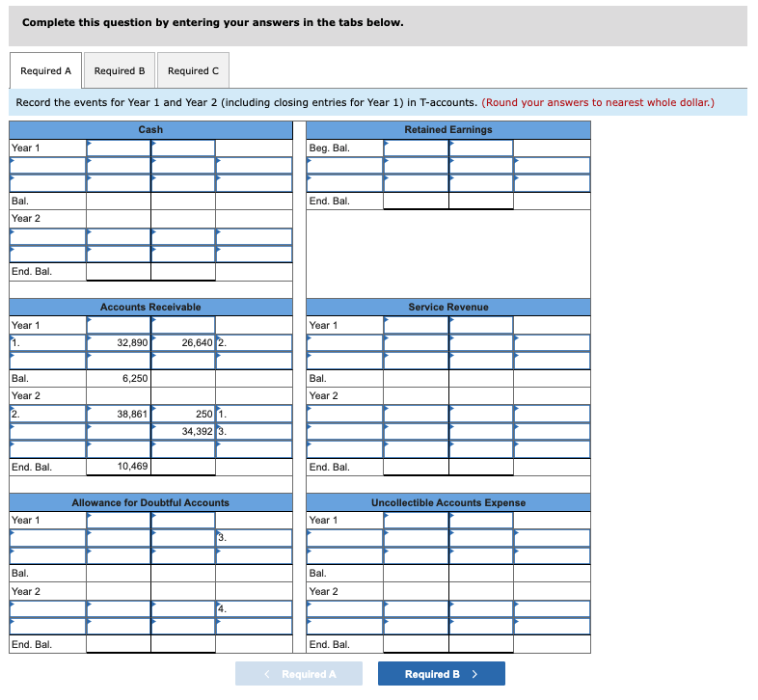Select the 26,640 credit field in Accounts Receivable
This screenshot has height=700, width=758.
[182, 342]
